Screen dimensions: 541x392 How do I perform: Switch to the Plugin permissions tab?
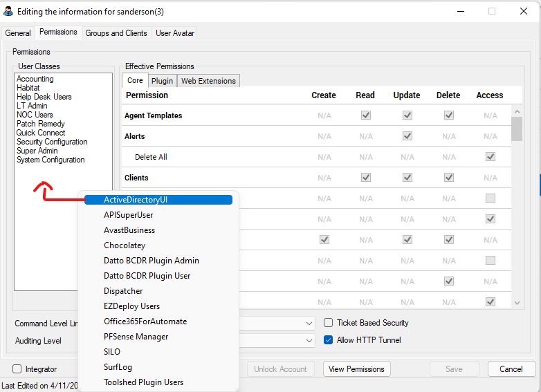[x=163, y=81]
